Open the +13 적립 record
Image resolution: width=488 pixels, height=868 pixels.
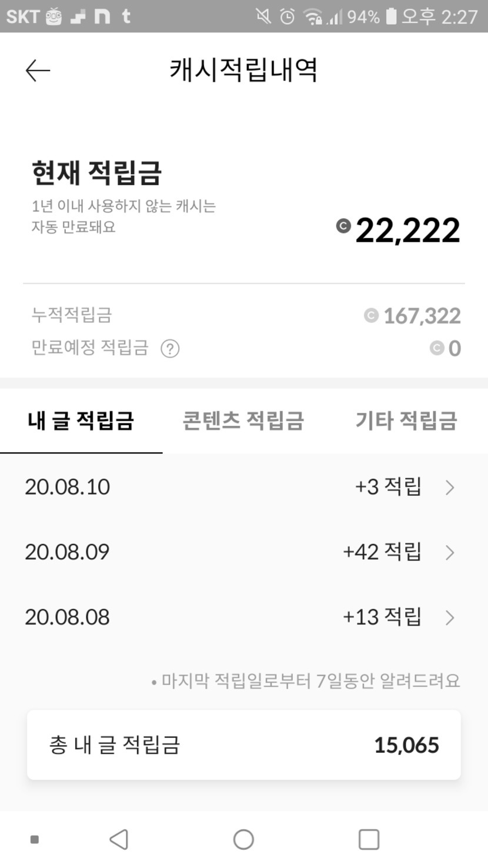pos(382,617)
